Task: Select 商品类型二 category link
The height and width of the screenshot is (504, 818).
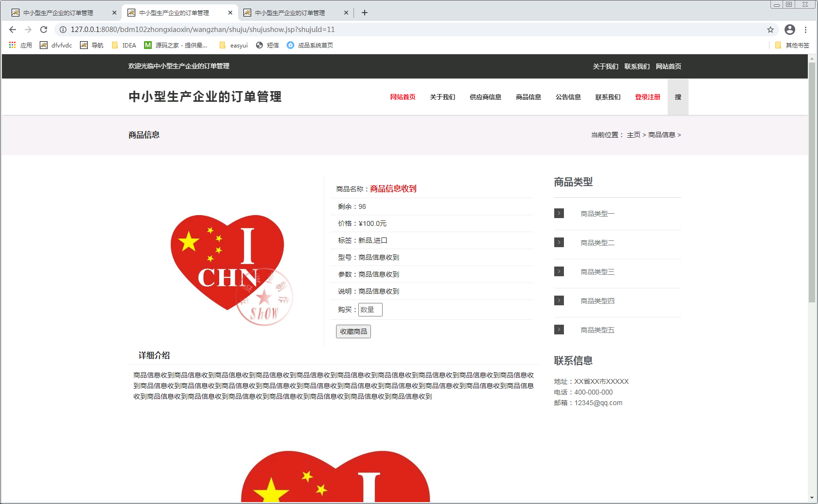Action: point(597,243)
